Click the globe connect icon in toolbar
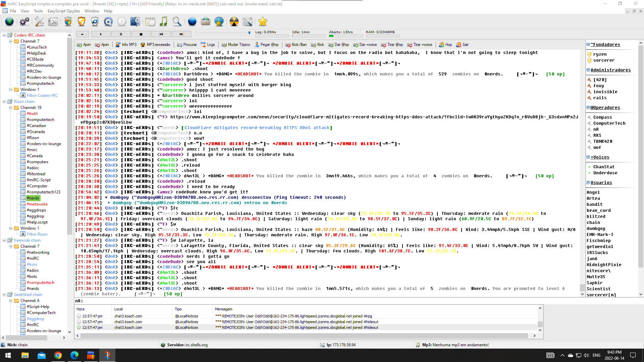Image resolution: width=644 pixels, height=362 pixels. (x=9, y=22)
